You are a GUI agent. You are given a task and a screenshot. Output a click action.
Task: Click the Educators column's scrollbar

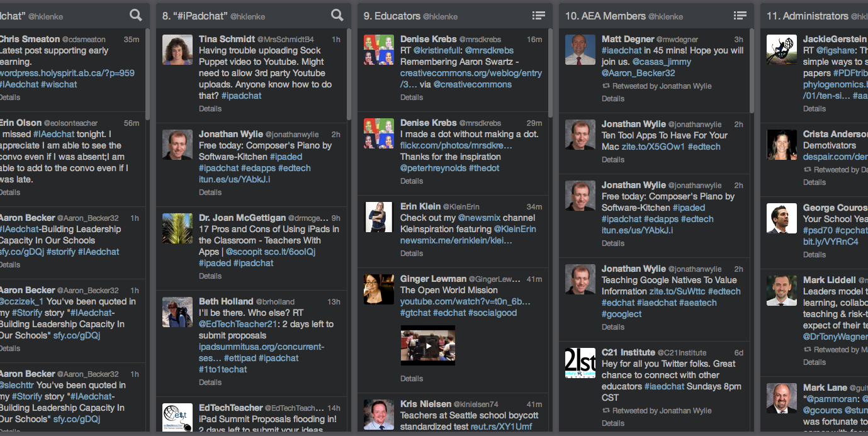pos(550,73)
